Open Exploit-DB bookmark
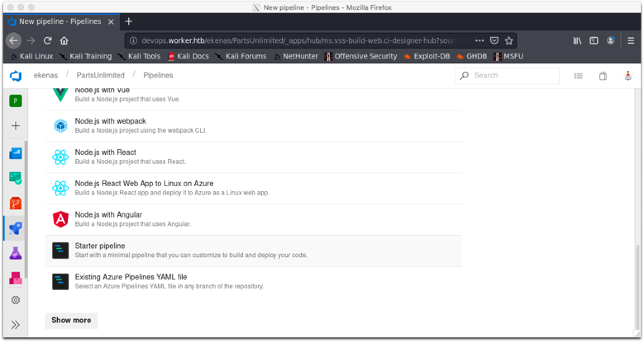This screenshot has height=342, width=644. (x=427, y=56)
